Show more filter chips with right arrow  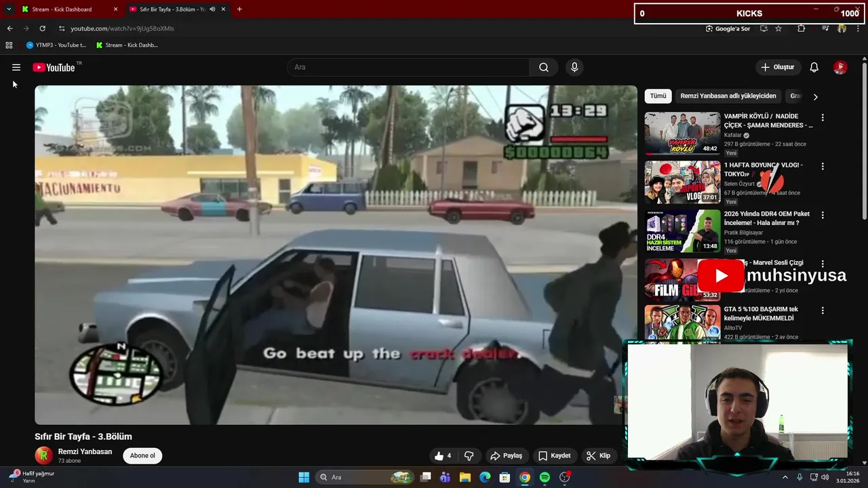[x=815, y=97]
